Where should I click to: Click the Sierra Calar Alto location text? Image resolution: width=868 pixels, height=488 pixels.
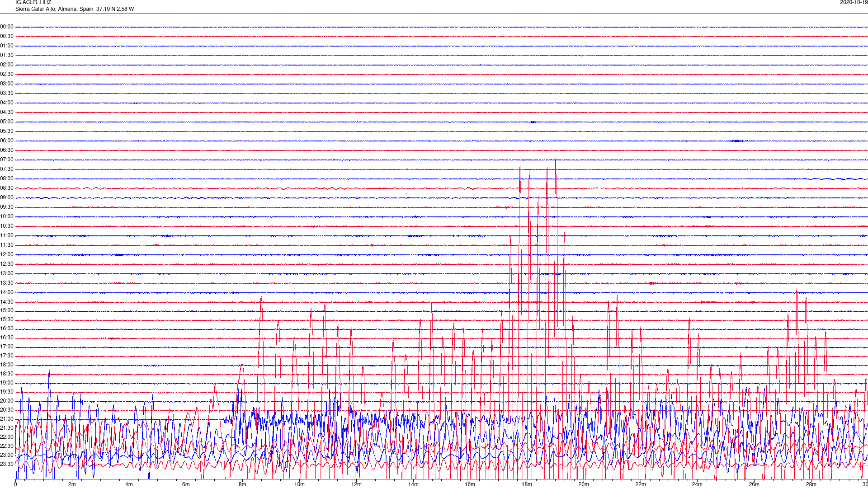point(75,9)
